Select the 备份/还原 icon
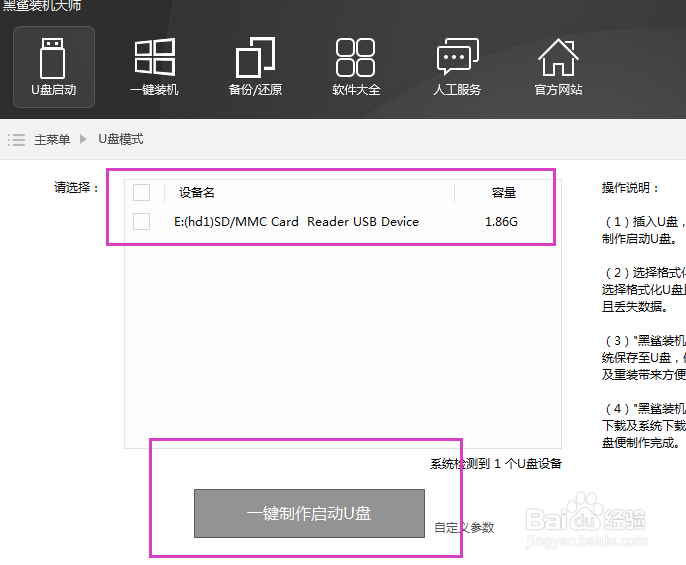 255,67
